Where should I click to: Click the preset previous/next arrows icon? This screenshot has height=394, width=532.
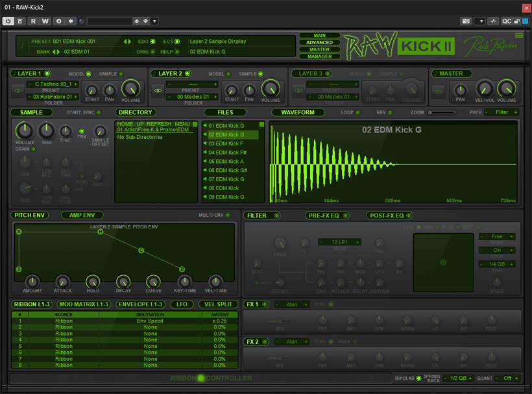127,42
